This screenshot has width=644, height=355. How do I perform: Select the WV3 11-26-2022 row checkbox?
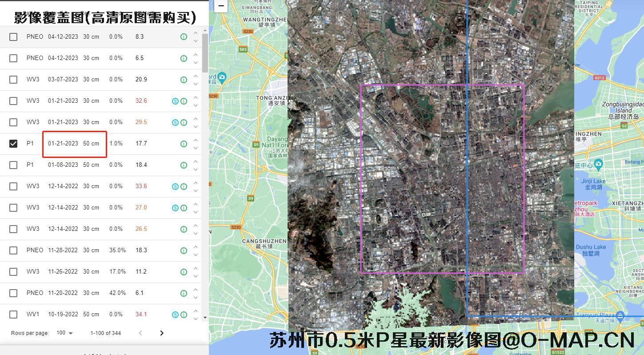pyautogui.click(x=13, y=272)
